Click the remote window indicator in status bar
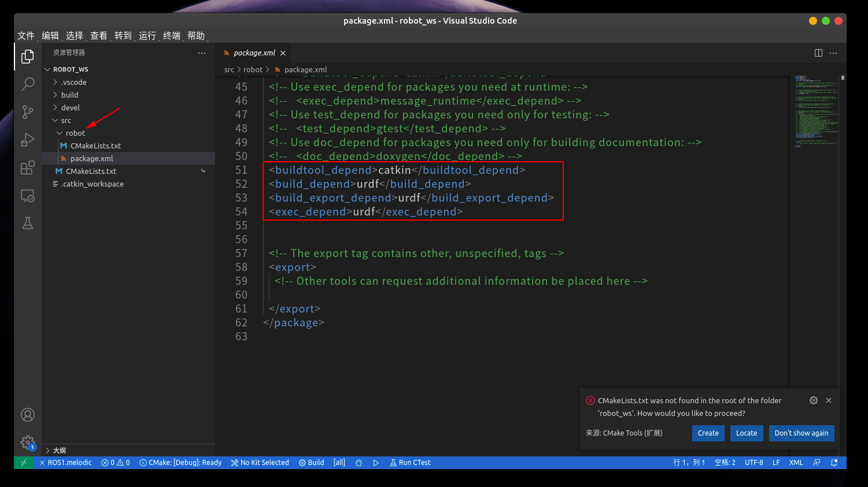868x487 pixels. tap(24, 463)
